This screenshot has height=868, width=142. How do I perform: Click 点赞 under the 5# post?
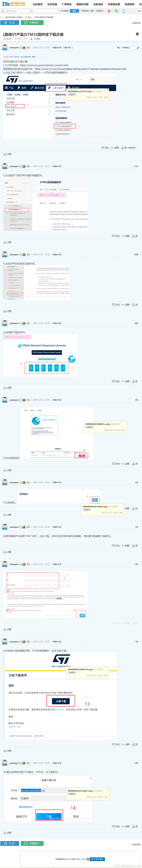click(7, 470)
